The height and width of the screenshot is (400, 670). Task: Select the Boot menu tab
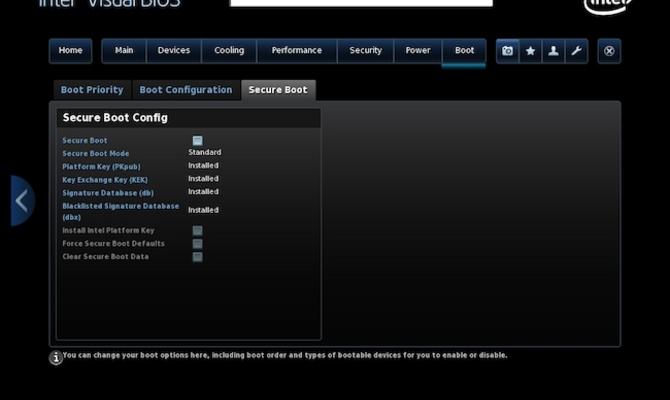[x=464, y=51]
